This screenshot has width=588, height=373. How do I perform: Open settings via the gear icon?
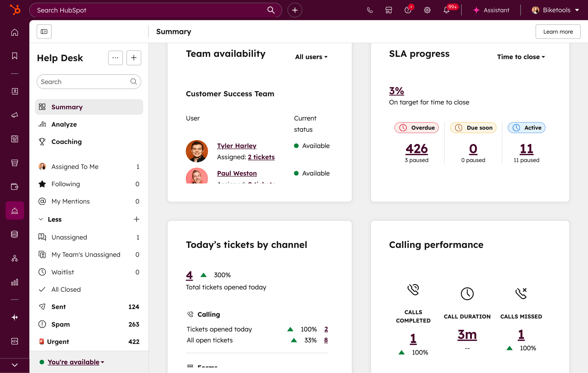pos(427,10)
